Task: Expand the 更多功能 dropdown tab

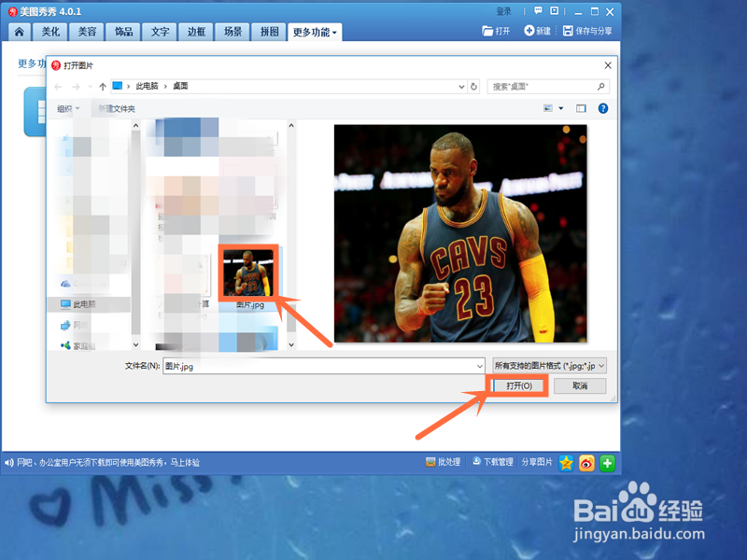Action: tap(315, 33)
